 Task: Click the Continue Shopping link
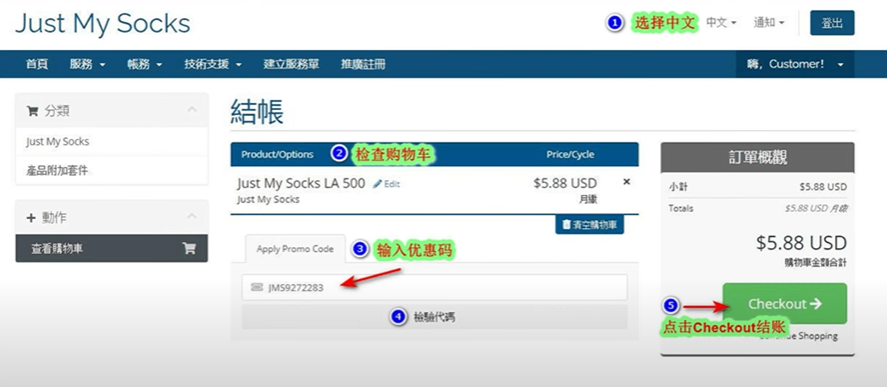pos(798,336)
